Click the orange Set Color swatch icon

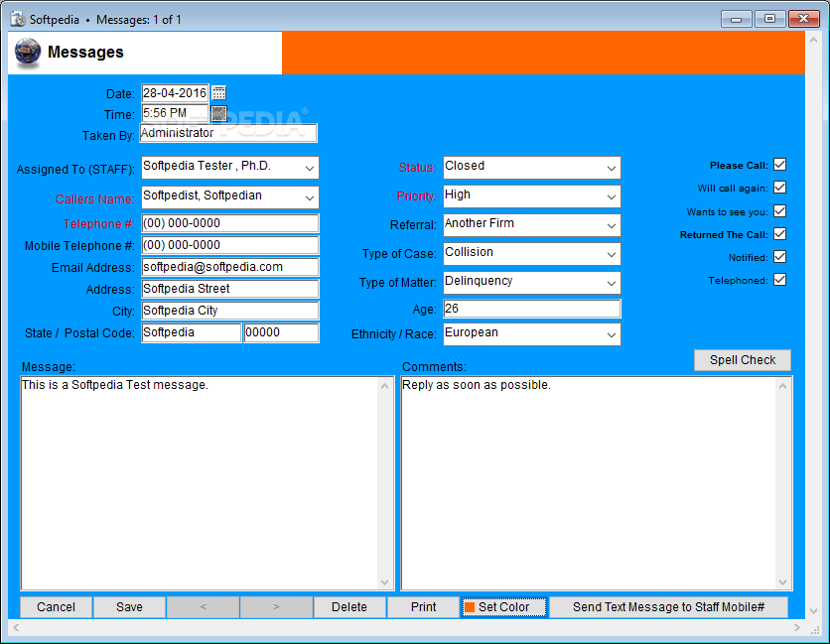[469, 607]
